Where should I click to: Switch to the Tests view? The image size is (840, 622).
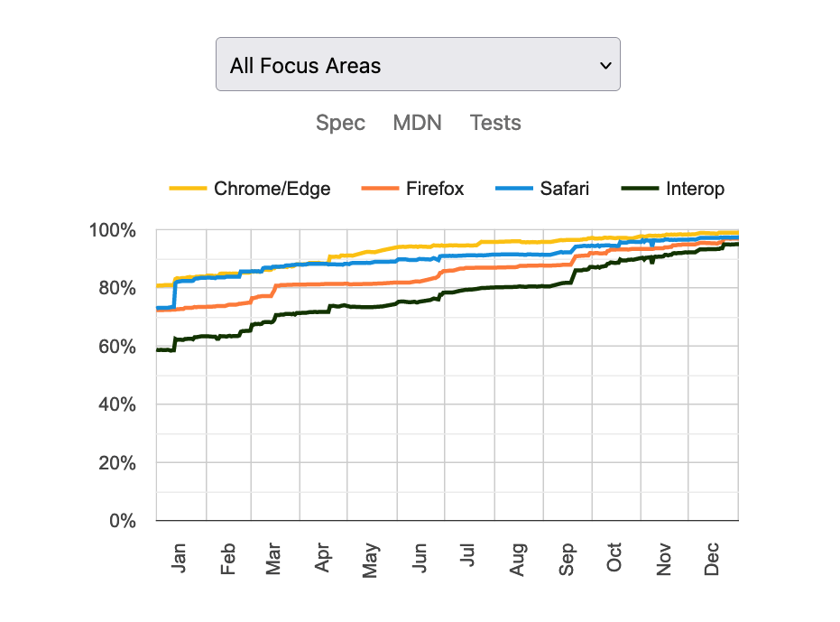[494, 123]
